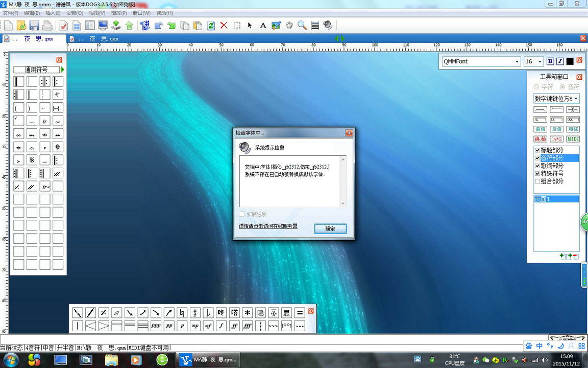Screen dimensions: 588x368
Task: Toggle the 特殊符号 checkbox
Action: (537, 173)
